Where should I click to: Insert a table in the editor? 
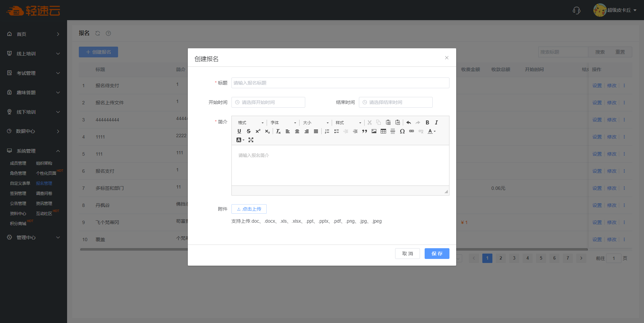click(x=383, y=131)
